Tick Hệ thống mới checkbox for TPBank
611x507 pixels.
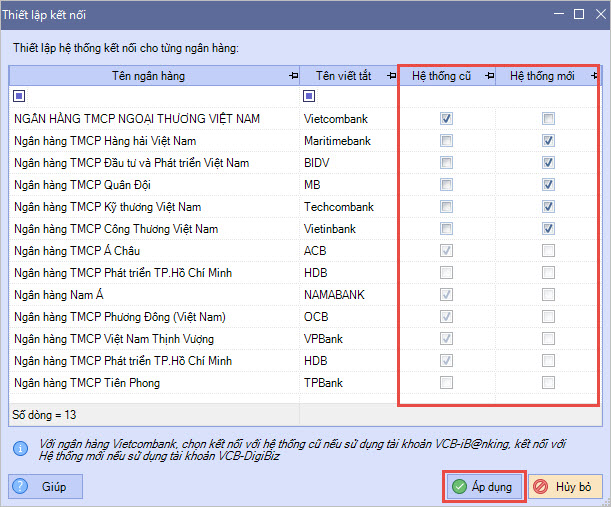pyautogui.click(x=548, y=383)
